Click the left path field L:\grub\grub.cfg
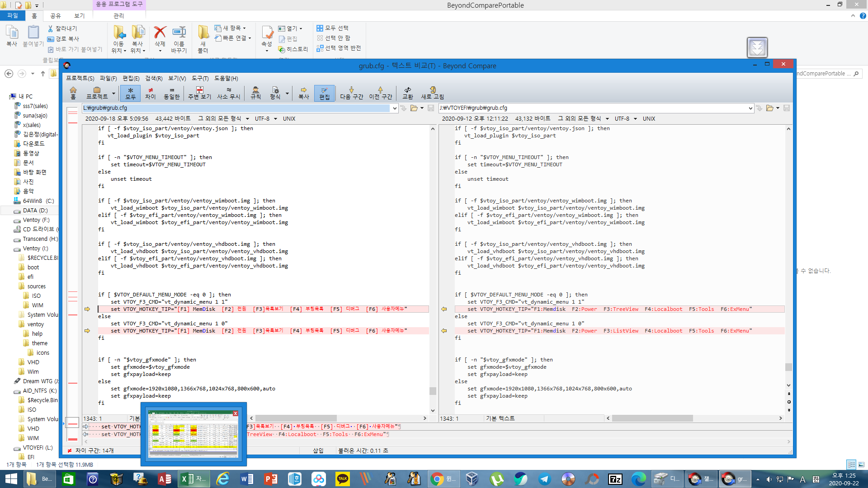868x488 pixels. tap(236, 108)
